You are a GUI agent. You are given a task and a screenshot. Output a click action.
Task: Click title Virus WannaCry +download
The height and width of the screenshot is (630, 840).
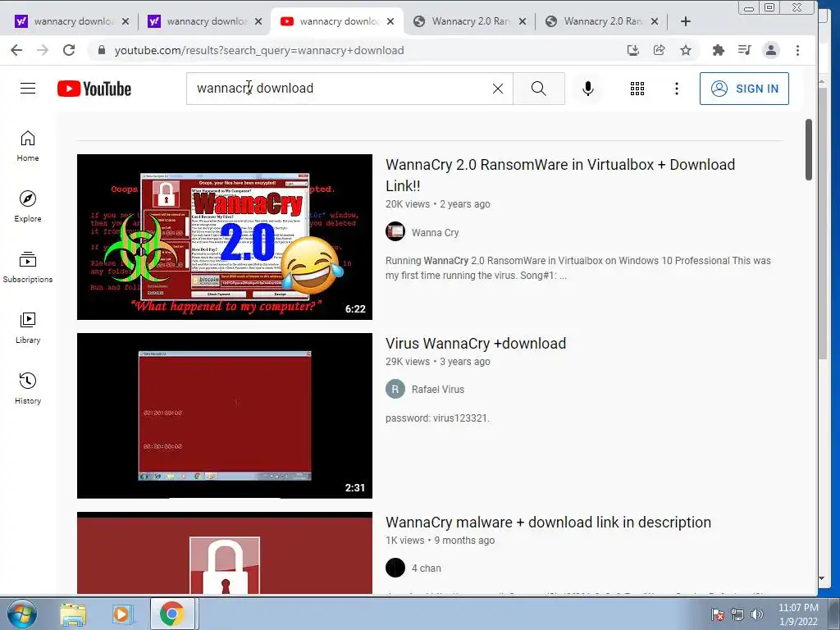point(475,344)
